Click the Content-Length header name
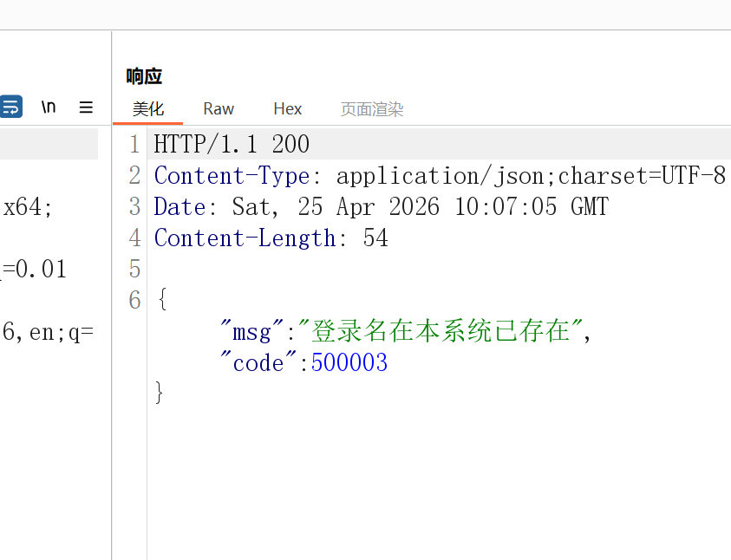Viewport: 731px width, 560px height. click(x=245, y=238)
